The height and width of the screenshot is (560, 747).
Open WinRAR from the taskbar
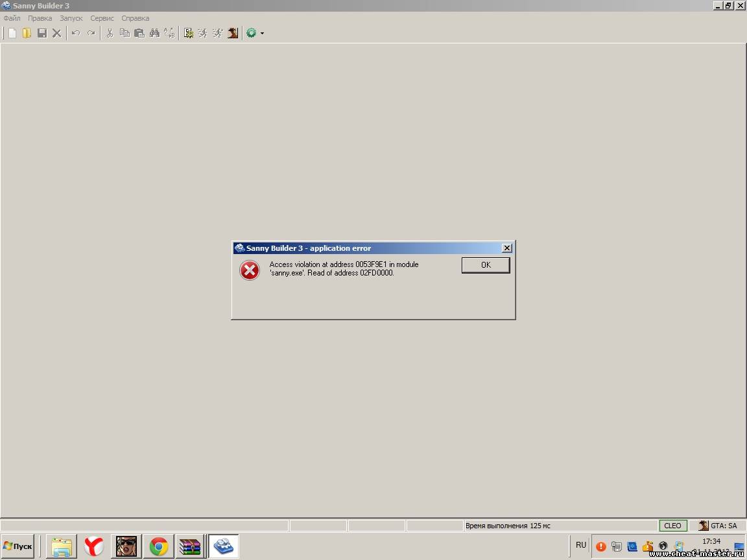(x=189, y=546)
